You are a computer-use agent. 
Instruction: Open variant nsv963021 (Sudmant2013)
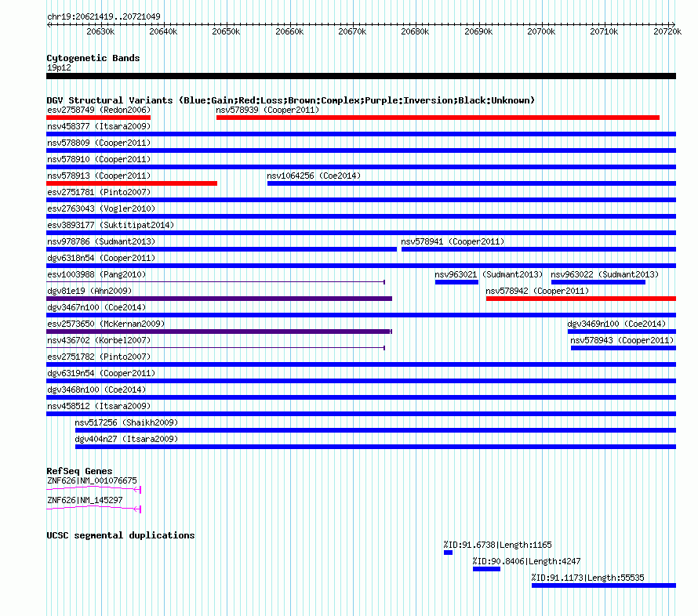click(489, 274)
